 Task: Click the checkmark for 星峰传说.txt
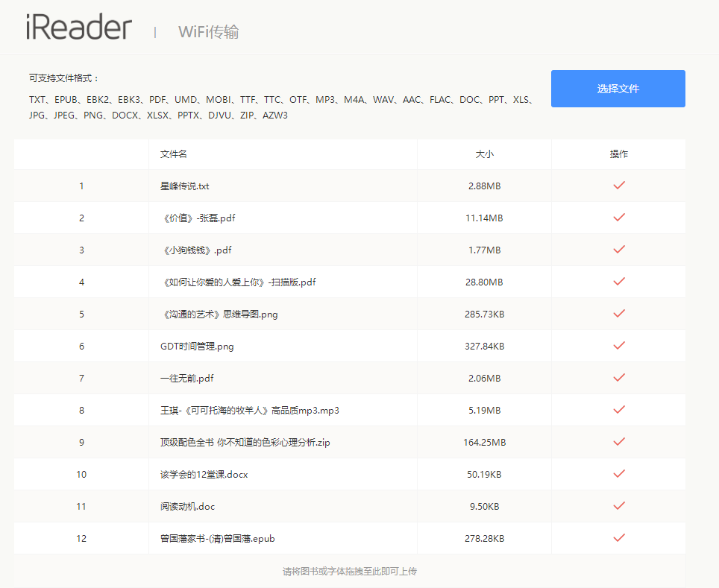pos(619,185)
